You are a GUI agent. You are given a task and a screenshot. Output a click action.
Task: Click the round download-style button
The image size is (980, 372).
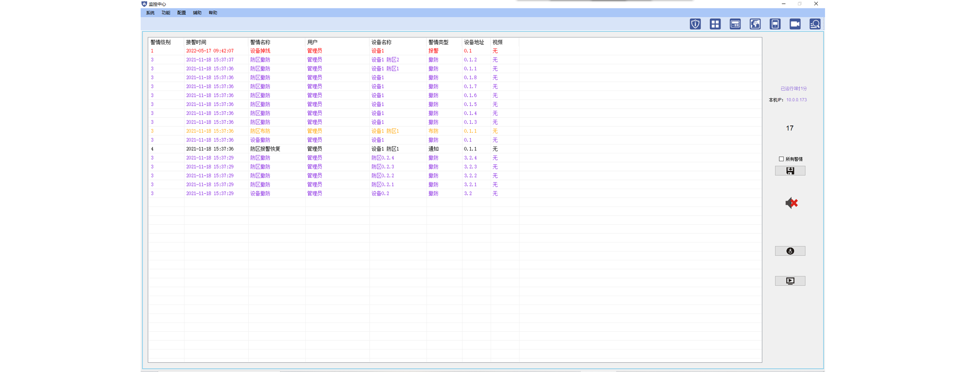[x=790, y=251]
